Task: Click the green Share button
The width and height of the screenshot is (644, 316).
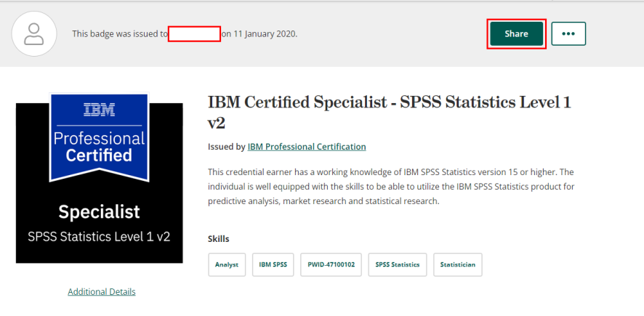Action: click(x=516, y=33)
